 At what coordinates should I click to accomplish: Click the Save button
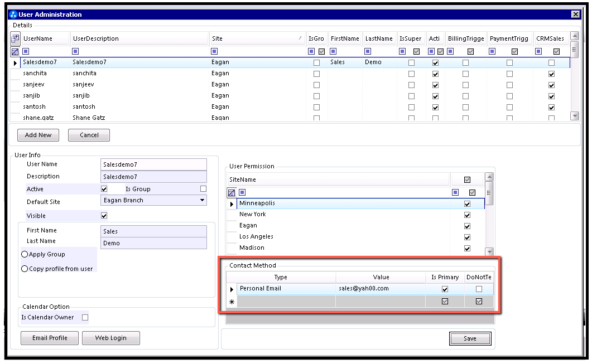click(x=470, y=338)
